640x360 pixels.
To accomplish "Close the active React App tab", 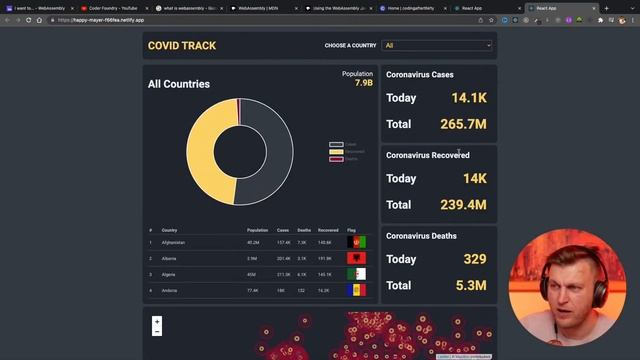I will pyautogui.click(x=594, y=8).
